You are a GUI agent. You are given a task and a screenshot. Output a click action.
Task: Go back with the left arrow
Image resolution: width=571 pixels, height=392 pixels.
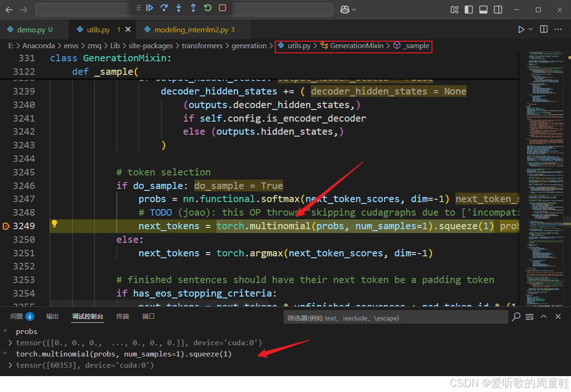(x=9, y=10)
